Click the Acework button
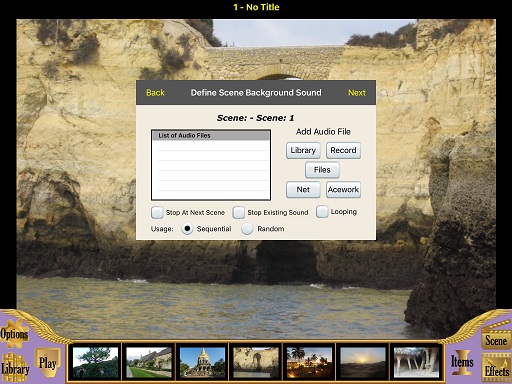512x384 pixels. coord(343,190)
